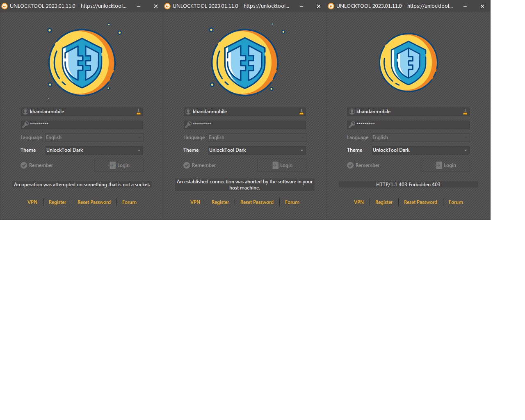Focus the username field in the socket-error window
The image size is (525, 420).
(82, 112)
